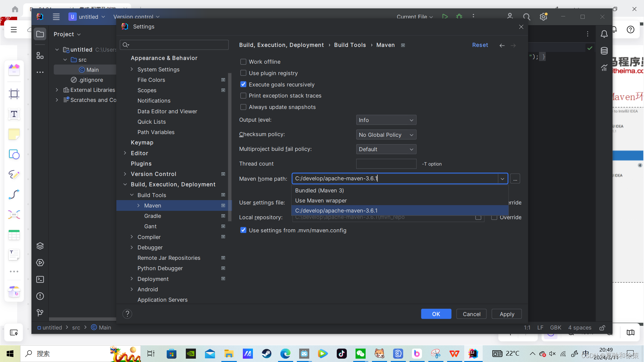Open the Version control menu
The height and width of the screenshot is (362, 644).
pyautogui.click(x=136, y=17)
